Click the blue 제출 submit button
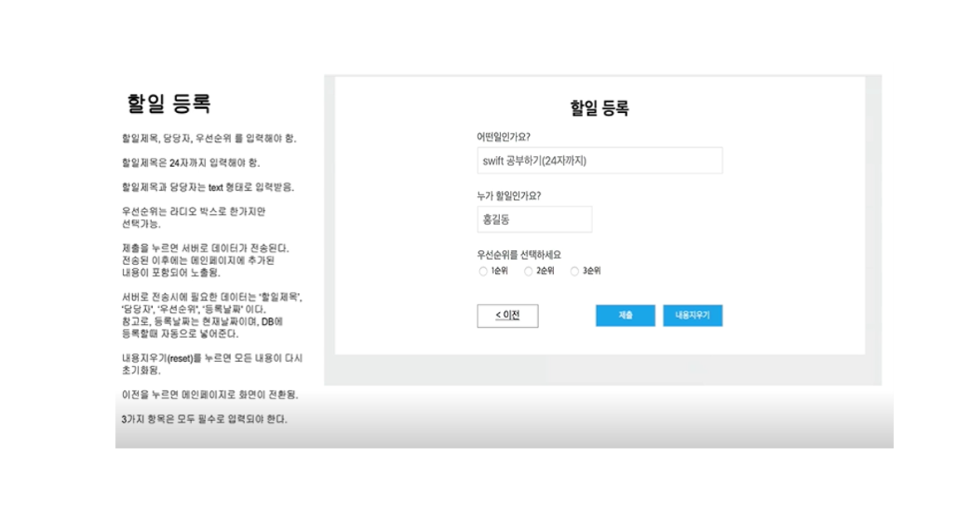 pos(625,316)
